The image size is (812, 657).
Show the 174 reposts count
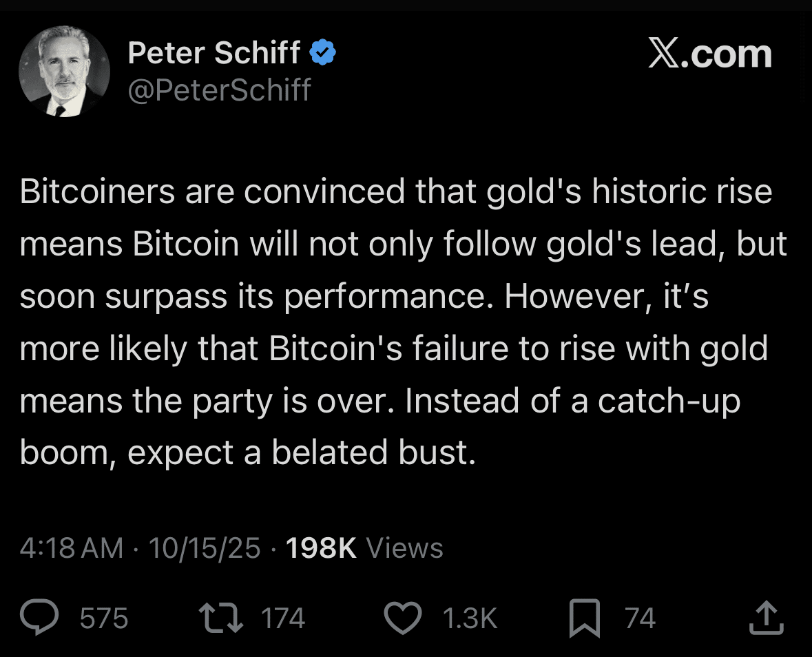[x=282, y=618]
